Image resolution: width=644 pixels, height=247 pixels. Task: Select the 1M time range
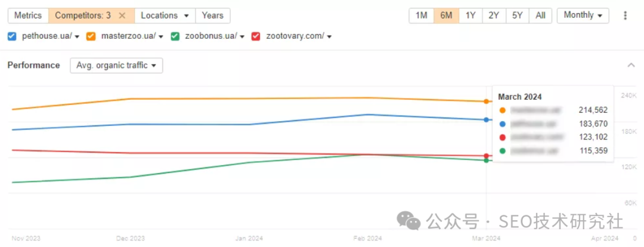point(421,16)
